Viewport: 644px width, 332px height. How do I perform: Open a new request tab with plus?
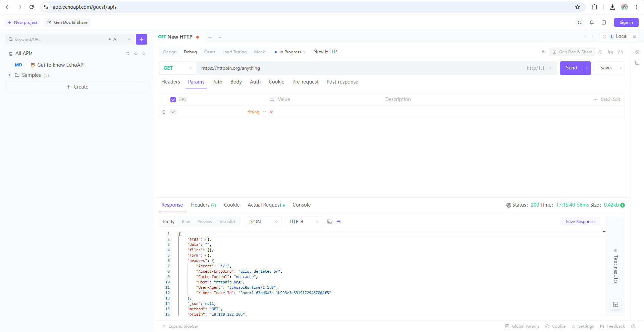click(210, 37)
